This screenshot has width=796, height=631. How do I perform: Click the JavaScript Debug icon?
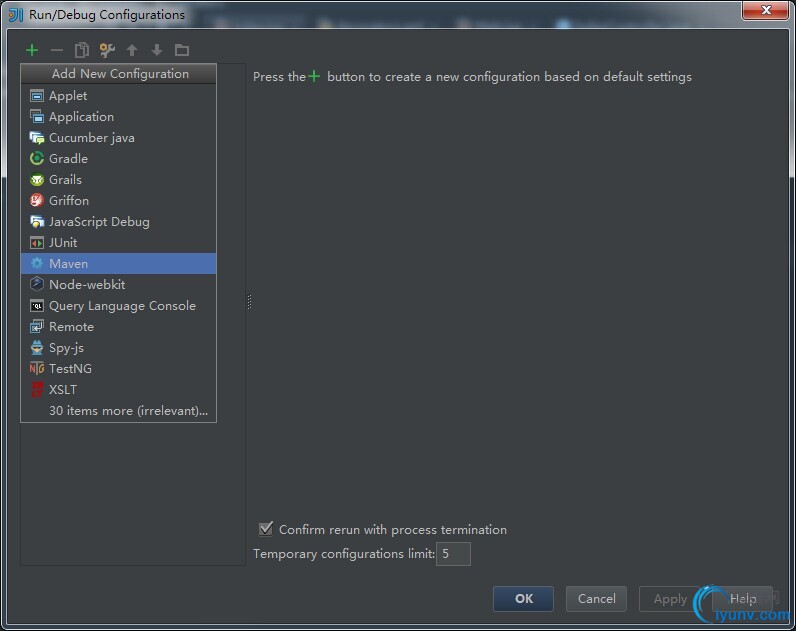pos(37,221)
